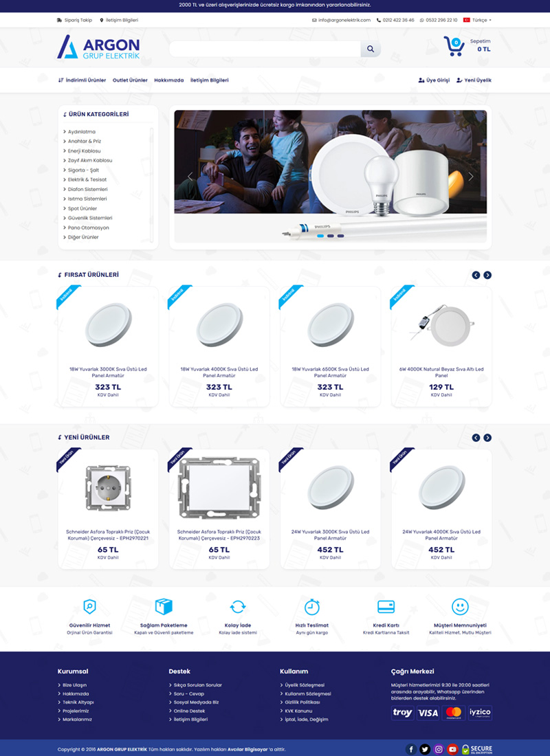Advance the banner with the right arrow

coord(470,176)
